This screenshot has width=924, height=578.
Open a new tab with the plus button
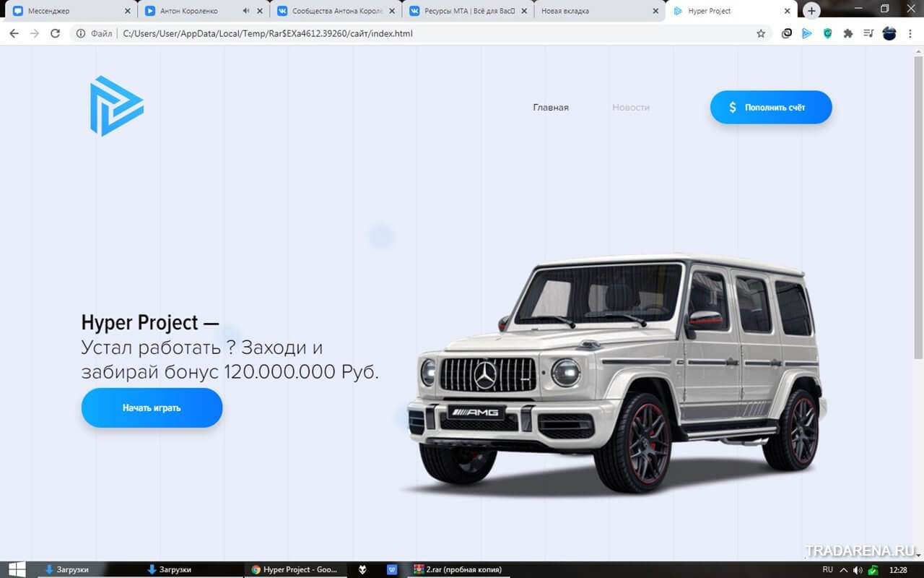coord(811,11)
